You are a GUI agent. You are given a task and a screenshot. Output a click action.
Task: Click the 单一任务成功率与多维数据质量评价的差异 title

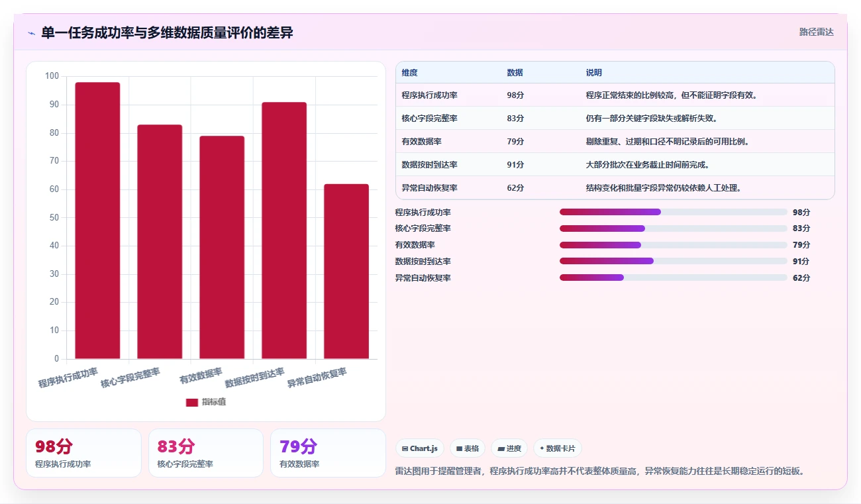[x=167, y=33]
